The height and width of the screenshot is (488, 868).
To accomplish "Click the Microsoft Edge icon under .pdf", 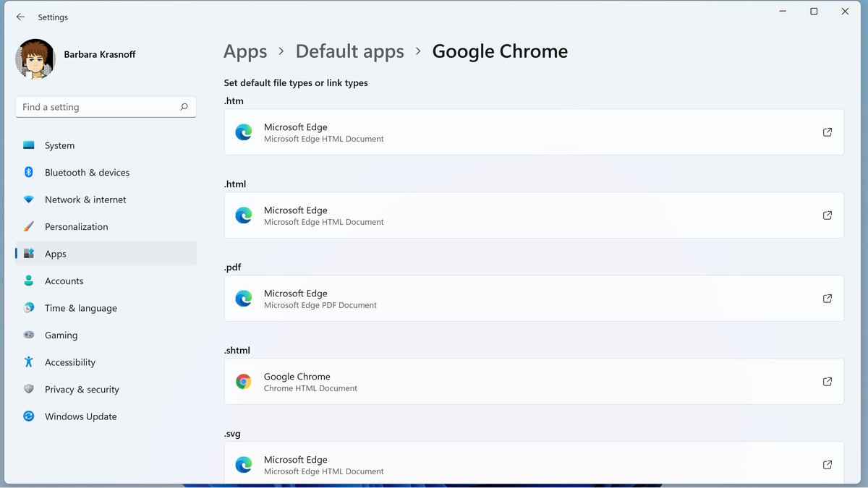I will coord(244,298).
